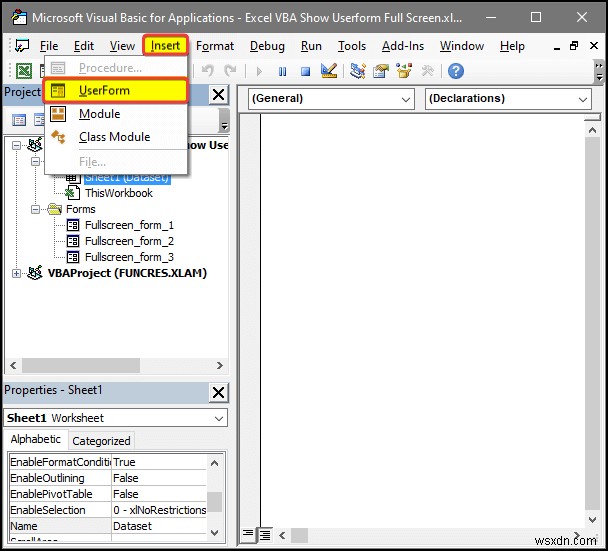This screenshot has width=608, height=551.
Task: Open the Help menu
Action: tap(512, 46)
